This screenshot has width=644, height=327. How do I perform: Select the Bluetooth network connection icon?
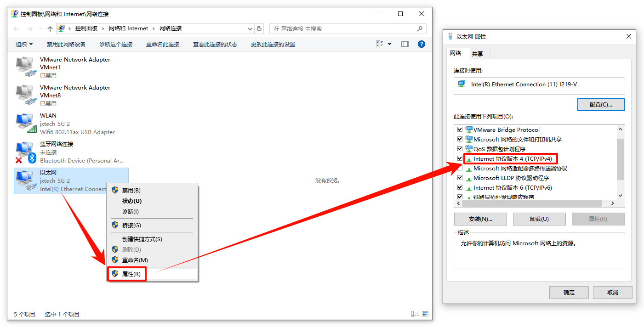[26, 152]
